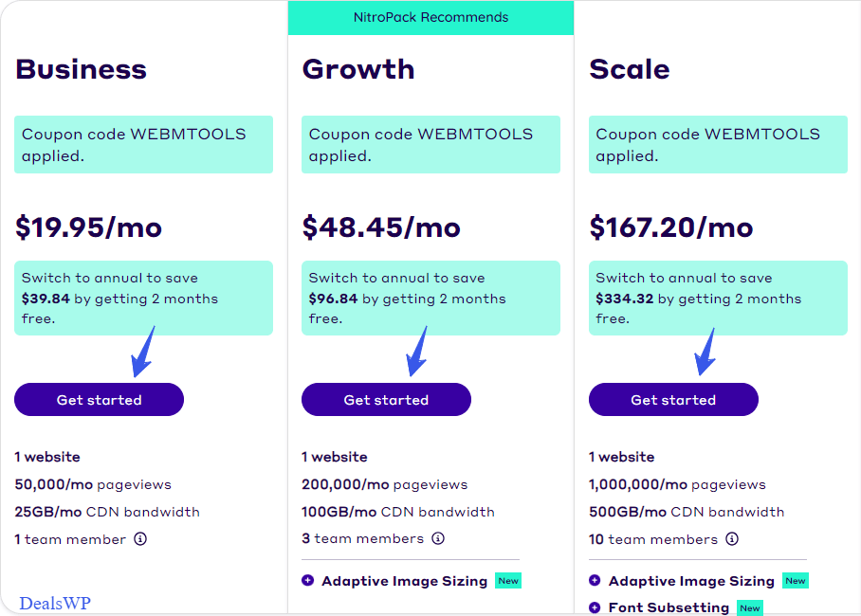The image size is (861, 616).
Task: Click the $48.45/mo price for Growth
Action: [x=381, y=227]
